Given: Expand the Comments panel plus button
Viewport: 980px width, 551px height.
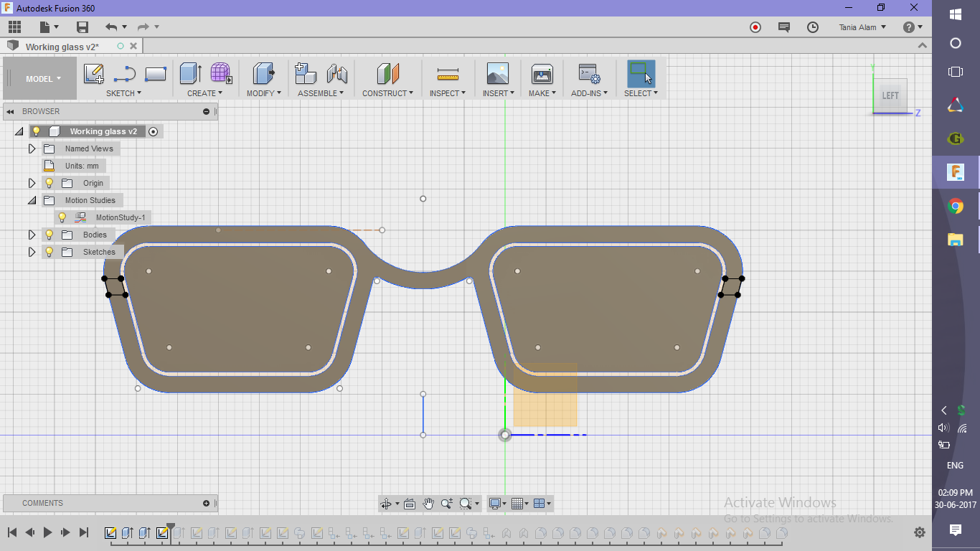Looking at the screenshot, I should (x=206, y=503).
